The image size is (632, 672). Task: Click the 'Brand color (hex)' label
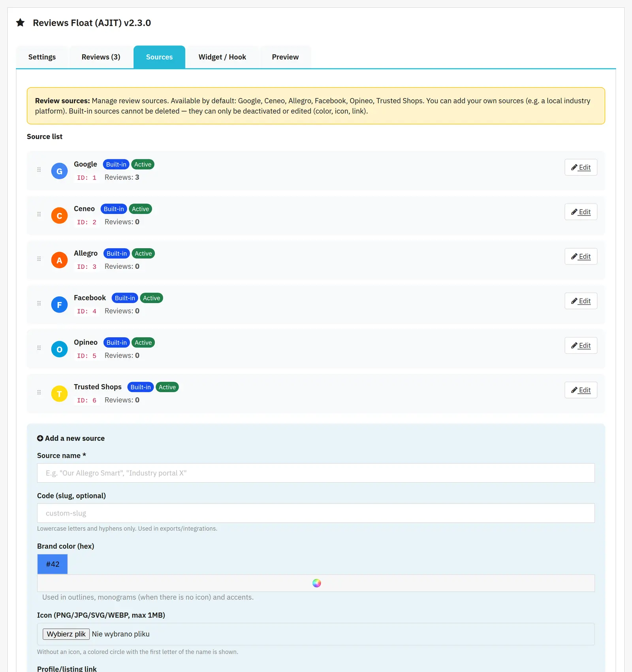[x=66, y=546]
